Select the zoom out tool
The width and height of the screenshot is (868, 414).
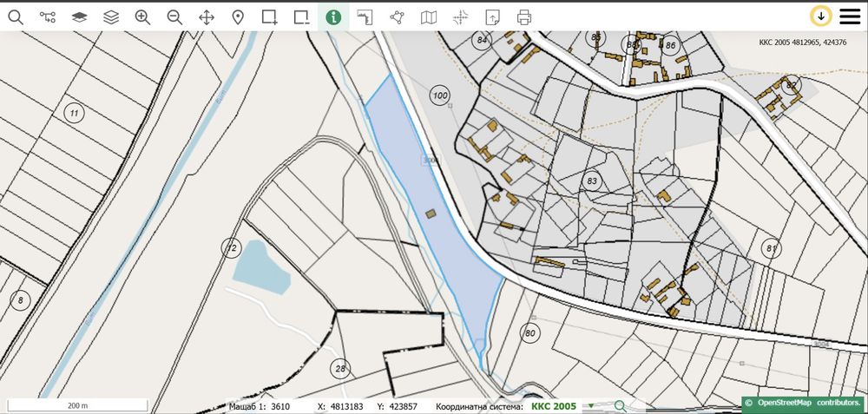[x=175, y=17]
